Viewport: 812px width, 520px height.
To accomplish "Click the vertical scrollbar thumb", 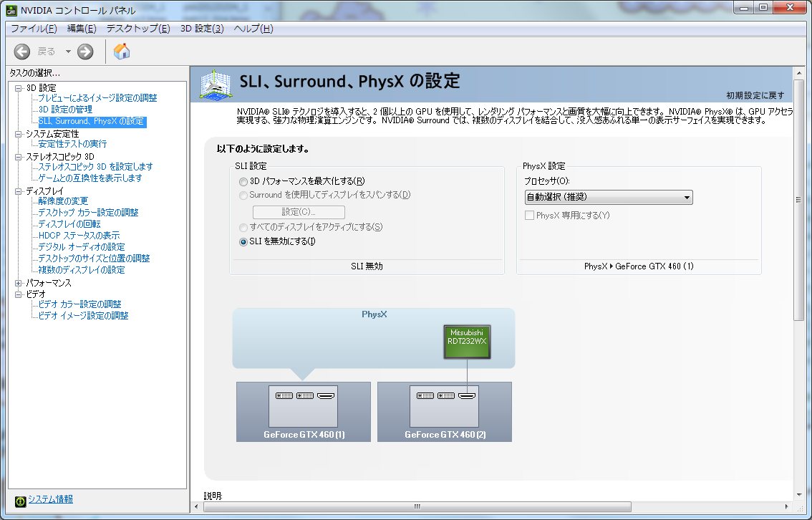I will click(x=798, y=200).
